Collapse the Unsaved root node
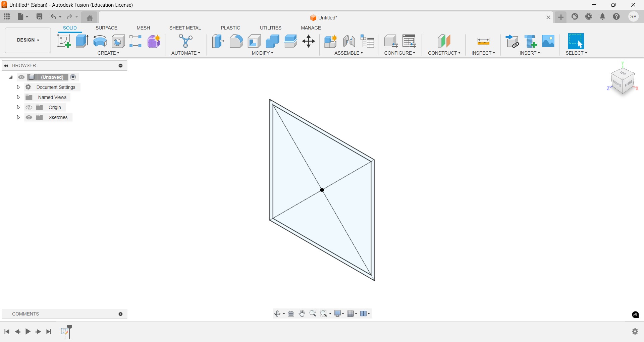Screen dimensions: 644x342 11,77
